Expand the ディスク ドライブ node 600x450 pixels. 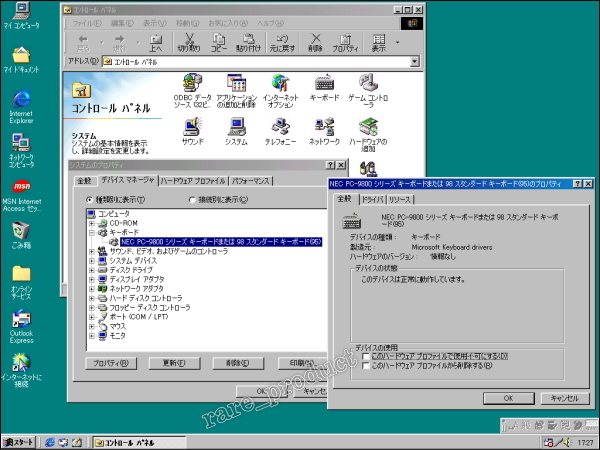92,270
